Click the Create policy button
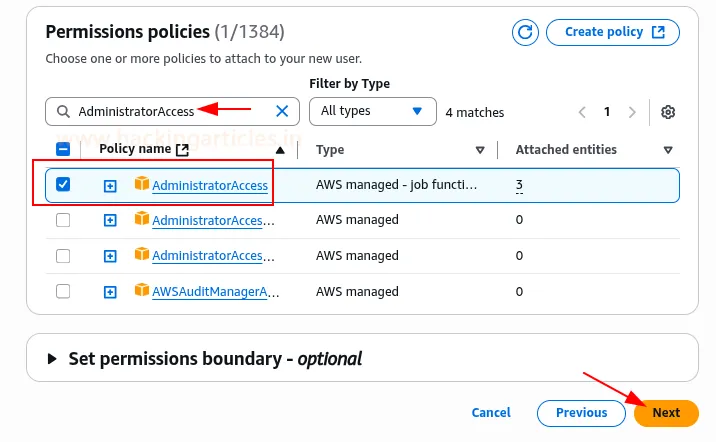Image resolution: width=716 pixels, height=442 pixels. [613, 32]
